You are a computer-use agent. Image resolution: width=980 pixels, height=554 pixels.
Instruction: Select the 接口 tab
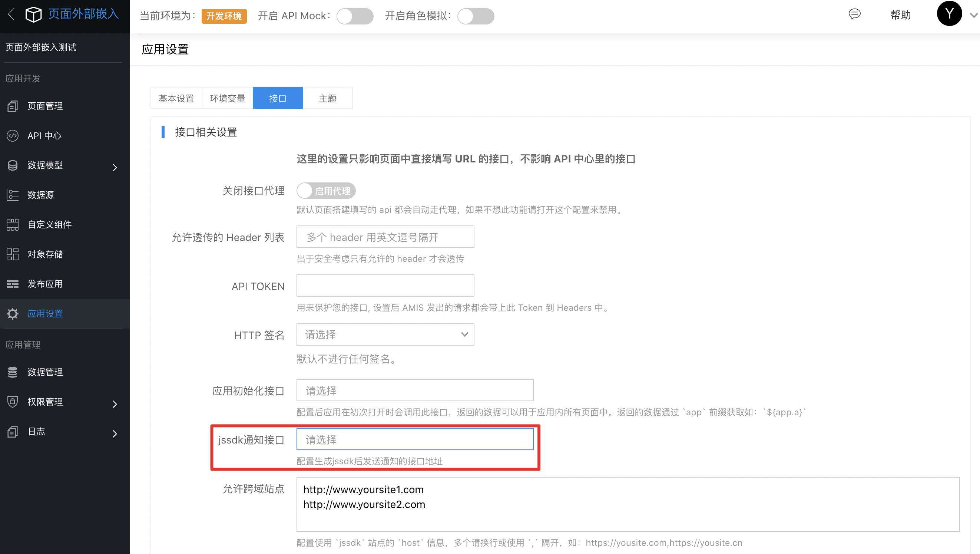pyautogui.click(x=278, y=99)
